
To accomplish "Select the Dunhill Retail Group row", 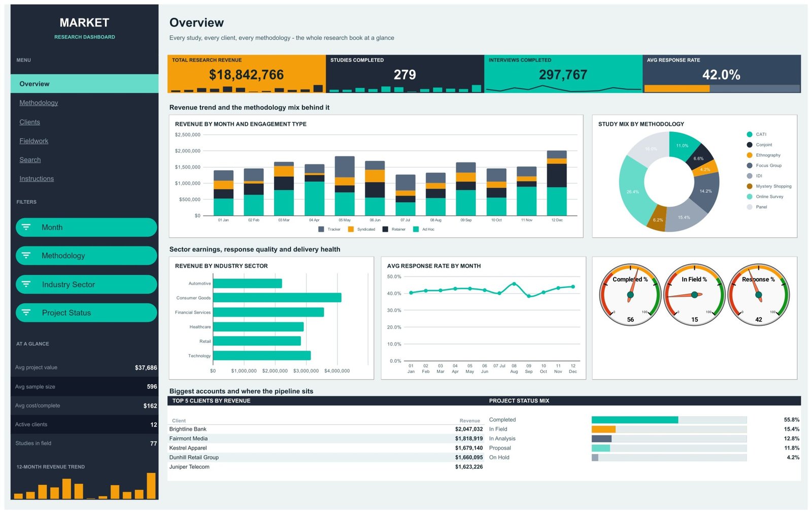I will (326, 457).
